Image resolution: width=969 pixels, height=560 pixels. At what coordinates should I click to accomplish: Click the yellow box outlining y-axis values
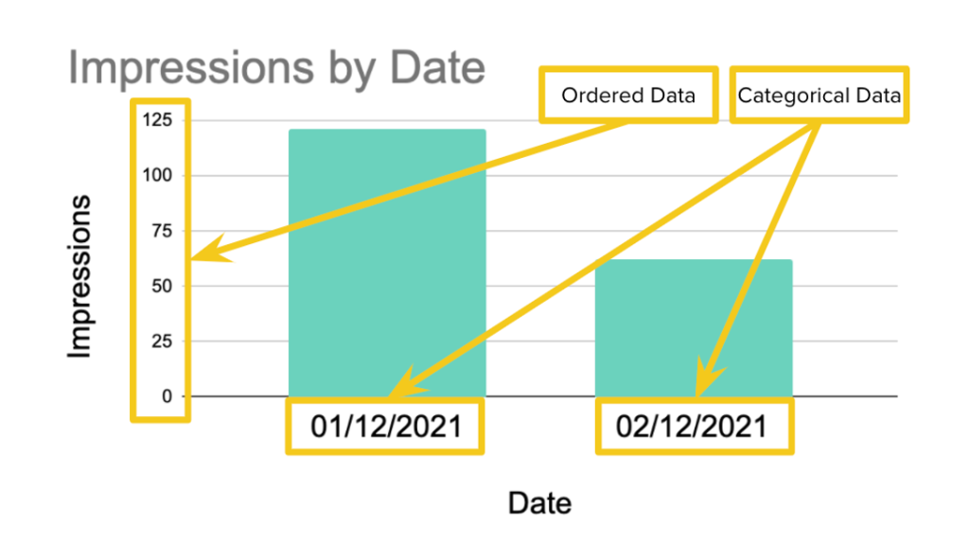click(x=160, y=260)
